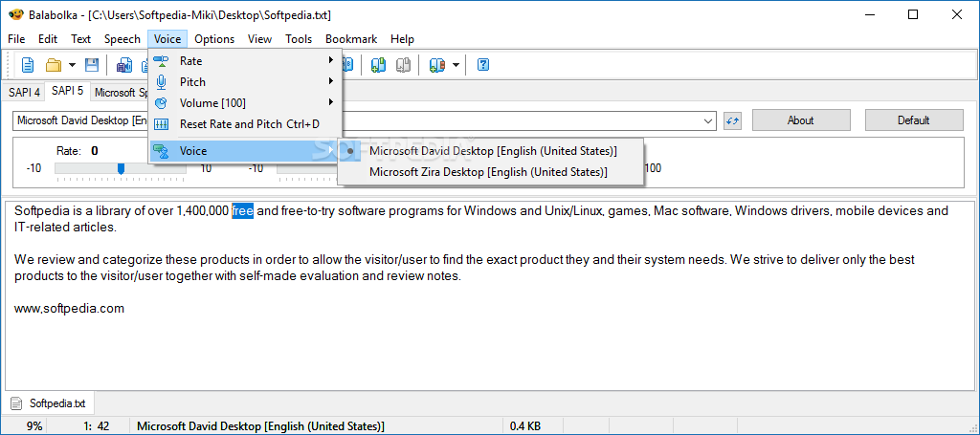Switch to the SAPI 4 tab

coord(24,93)
